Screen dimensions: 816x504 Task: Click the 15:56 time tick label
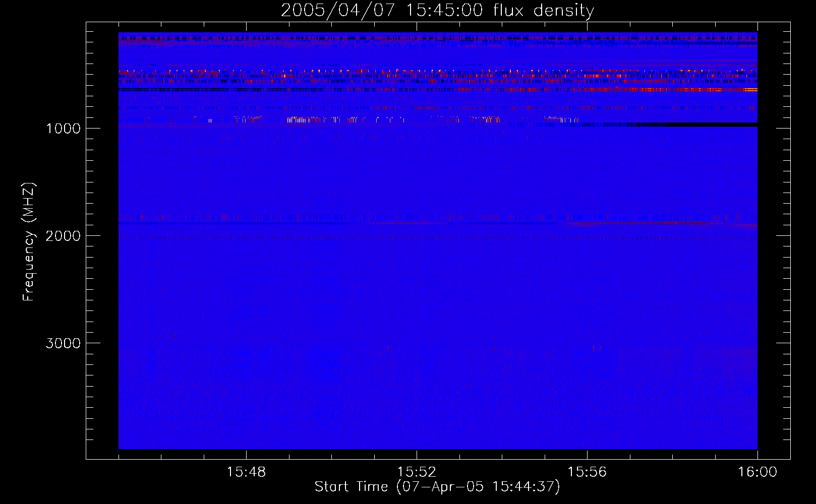tap(587, 472)
